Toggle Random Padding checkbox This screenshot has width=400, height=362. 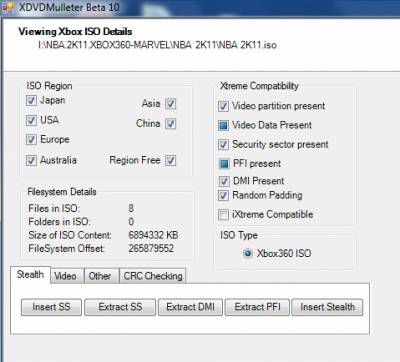coord(223,195)
